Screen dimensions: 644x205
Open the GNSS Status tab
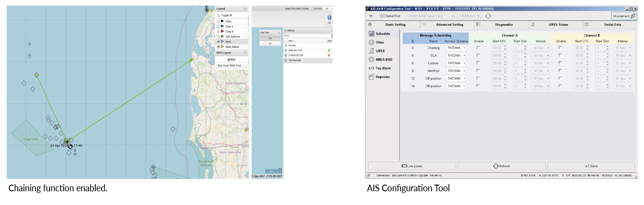(x=558, y=25)
